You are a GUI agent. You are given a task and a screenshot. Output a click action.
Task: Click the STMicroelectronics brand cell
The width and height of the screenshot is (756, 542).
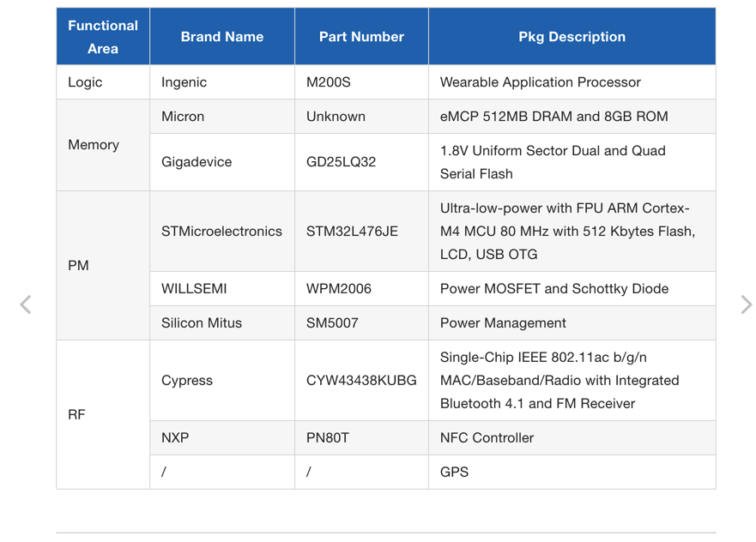[x=221, y=232]
